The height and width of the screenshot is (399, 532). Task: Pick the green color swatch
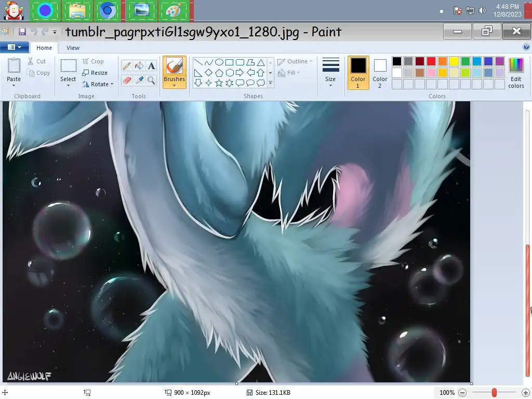pos(465,61)
